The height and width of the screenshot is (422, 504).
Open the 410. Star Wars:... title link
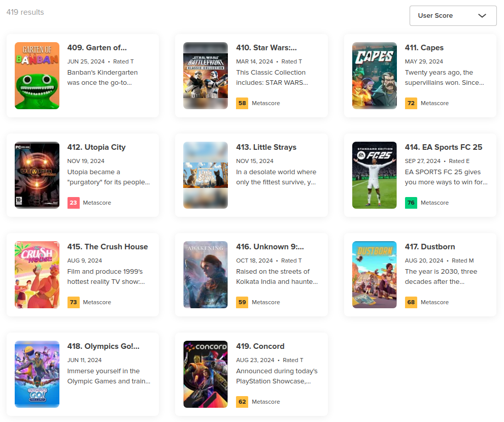pos(266,48)
